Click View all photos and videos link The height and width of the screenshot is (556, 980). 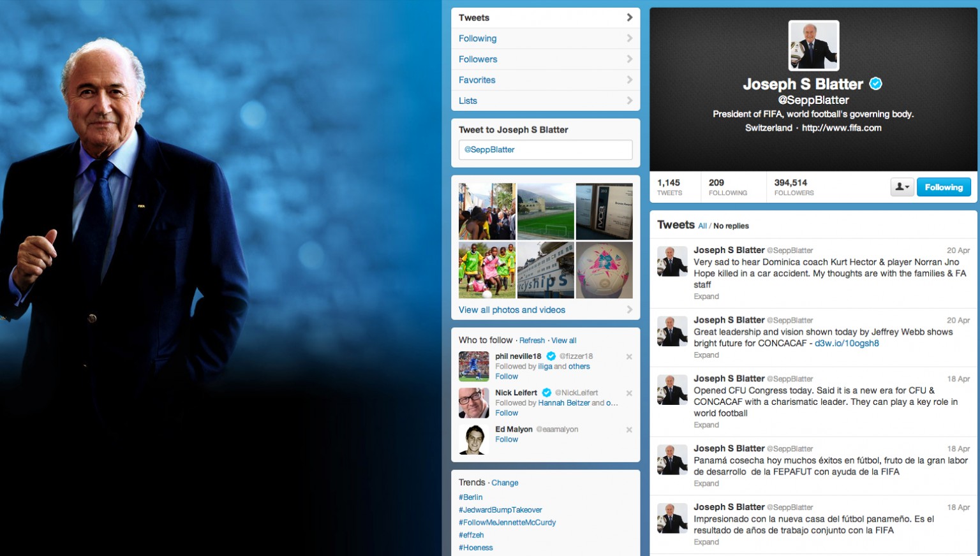(x=512, y=310)
